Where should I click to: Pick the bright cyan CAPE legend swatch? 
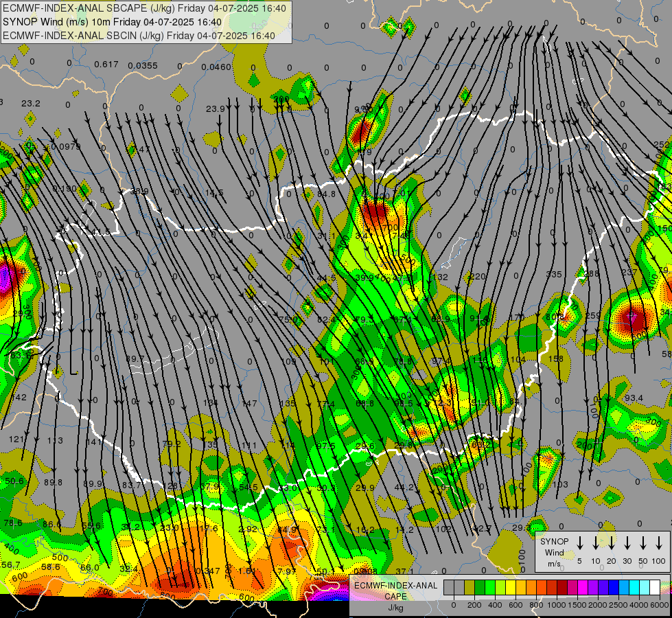point(634,587)
